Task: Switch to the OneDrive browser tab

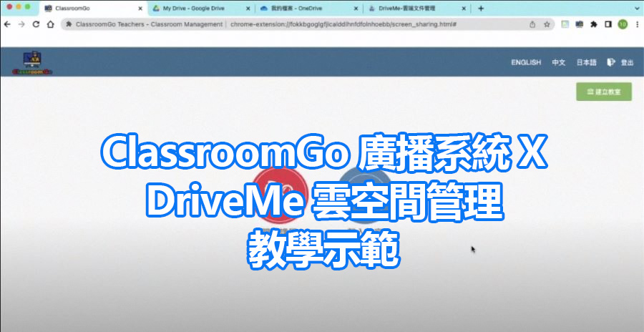Action: pos(309,8)
